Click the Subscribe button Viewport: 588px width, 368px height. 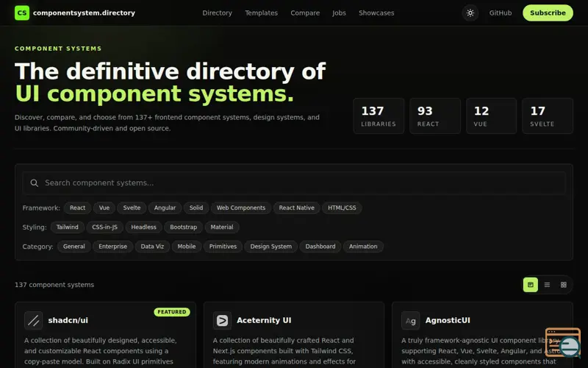point(548,13)
